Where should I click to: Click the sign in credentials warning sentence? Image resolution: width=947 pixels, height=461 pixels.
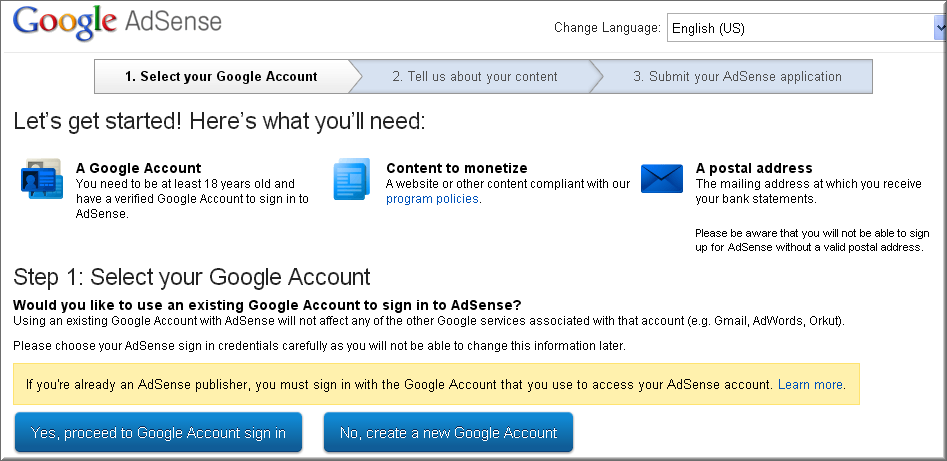[319, 346]
